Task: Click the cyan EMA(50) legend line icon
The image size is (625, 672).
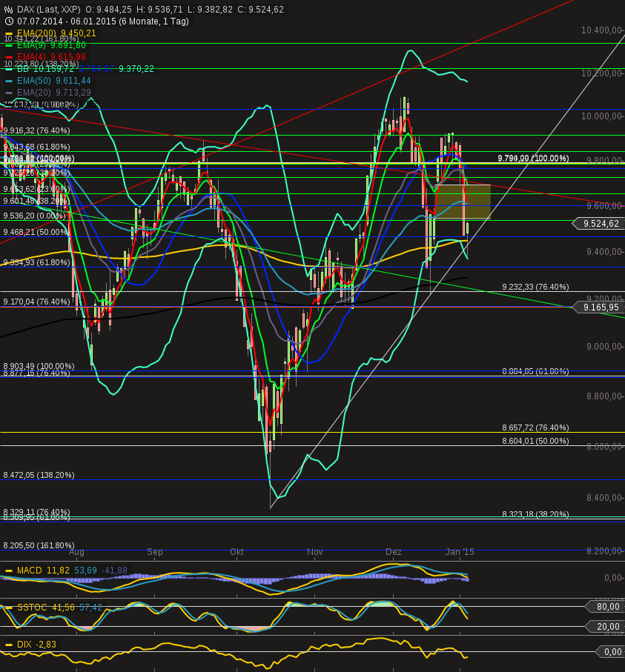Action: click(9, 80)
